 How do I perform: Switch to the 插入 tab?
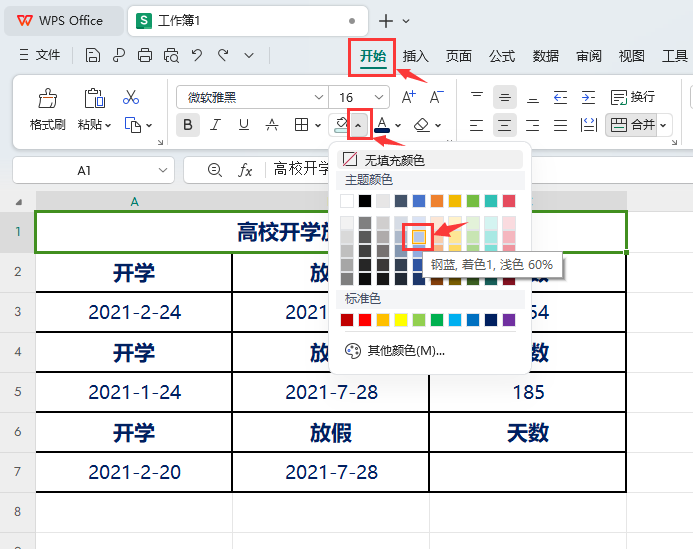click(415, 56)
